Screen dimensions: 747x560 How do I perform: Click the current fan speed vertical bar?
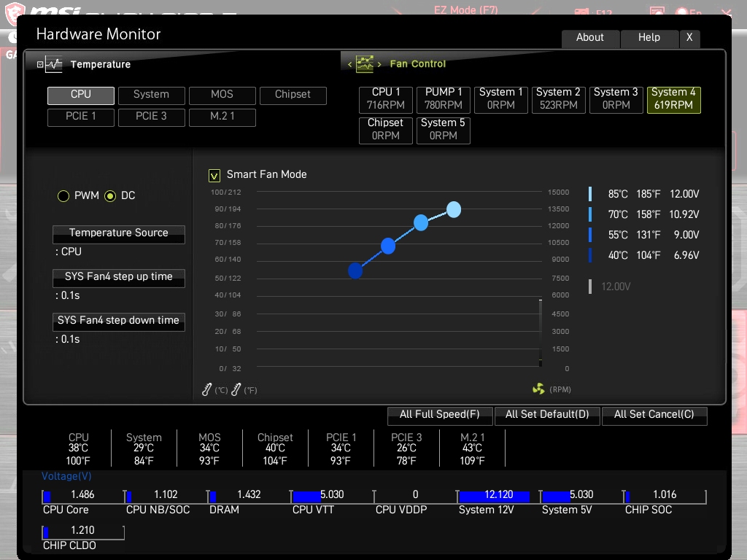pyautogui.click(x=541, y=332)
